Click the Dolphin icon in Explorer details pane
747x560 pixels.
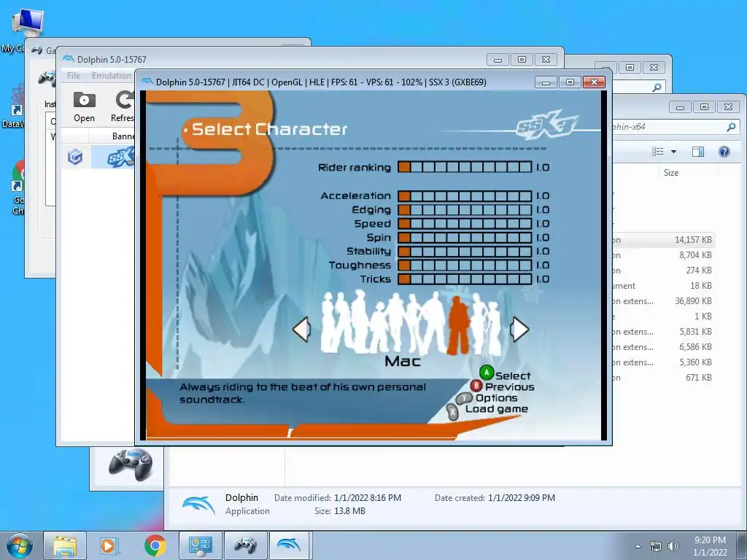point(198,505)
